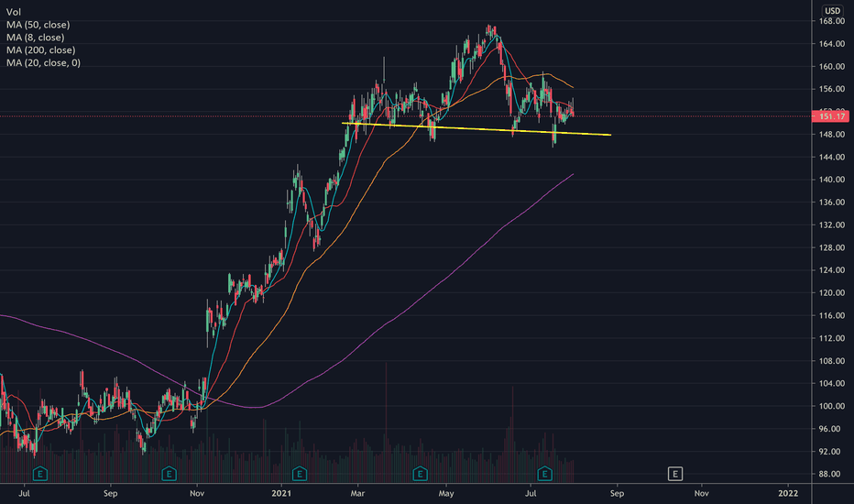Click the 116.00 price axis label
Viewport: 854px width, 504px height.
pyautogui.click(x=832, y=315)
